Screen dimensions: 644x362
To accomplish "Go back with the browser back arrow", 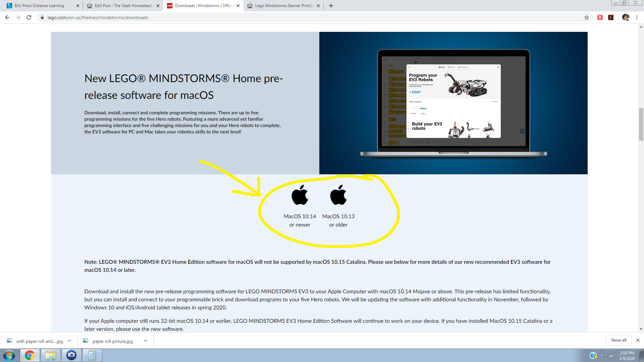I will coord(7,17).
